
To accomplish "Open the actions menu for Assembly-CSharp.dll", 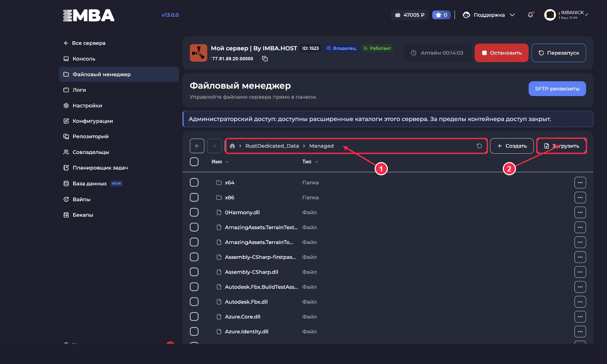I will click(x=580, y=272).
